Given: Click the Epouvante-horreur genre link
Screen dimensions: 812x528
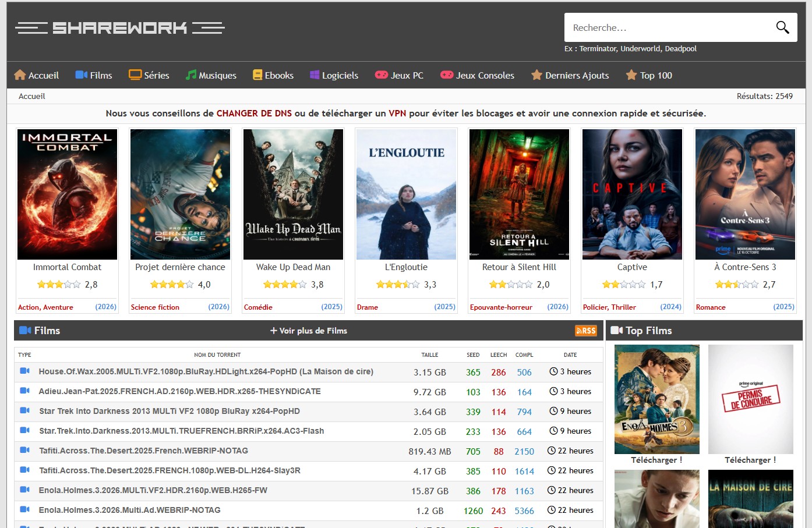Looking at the screenshot, I should [501, 307].
